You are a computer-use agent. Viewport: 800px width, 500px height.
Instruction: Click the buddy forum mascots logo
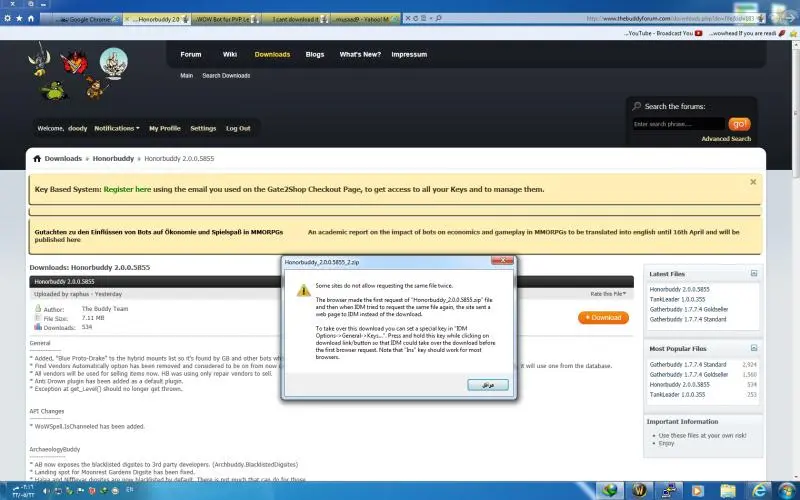tap(78, 72)
